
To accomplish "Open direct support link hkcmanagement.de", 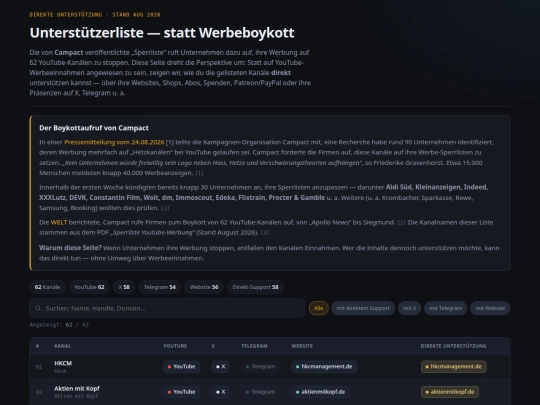I will coord(454,366).
